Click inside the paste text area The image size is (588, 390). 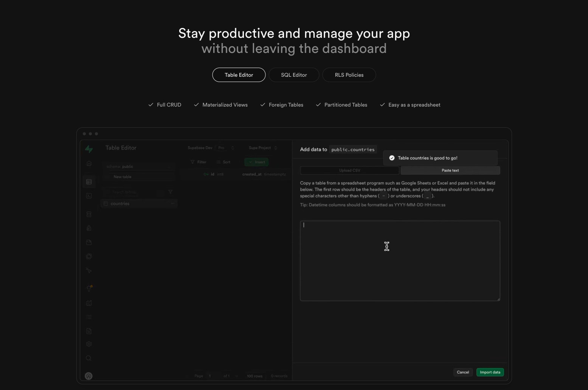click(400, 261)
